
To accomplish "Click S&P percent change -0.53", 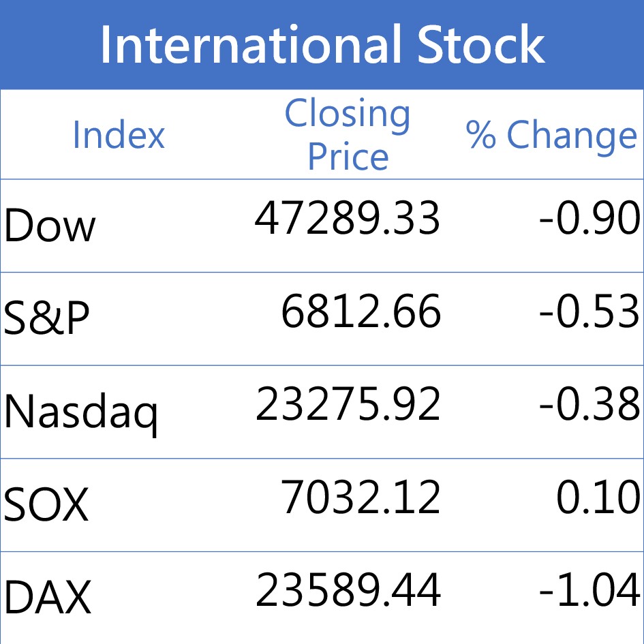I will [589, 312].
